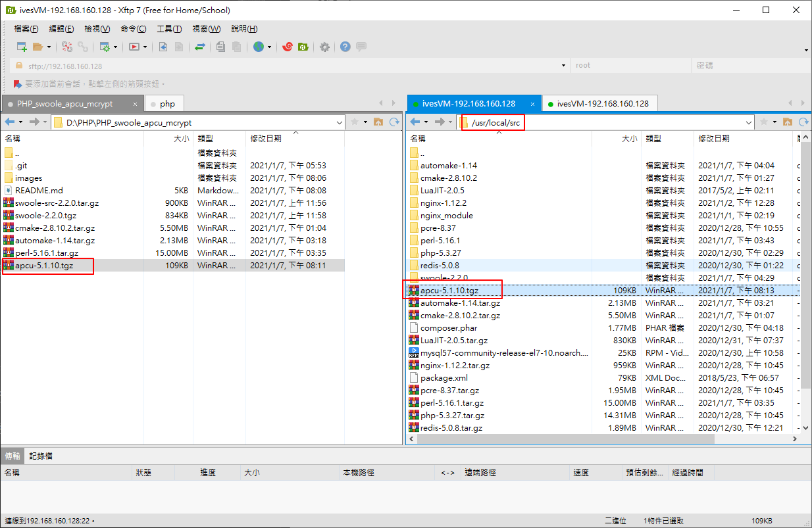The image size is (812, 528).
Task: Click the New Session toolbar icon
Action: [x=22, y=47]
